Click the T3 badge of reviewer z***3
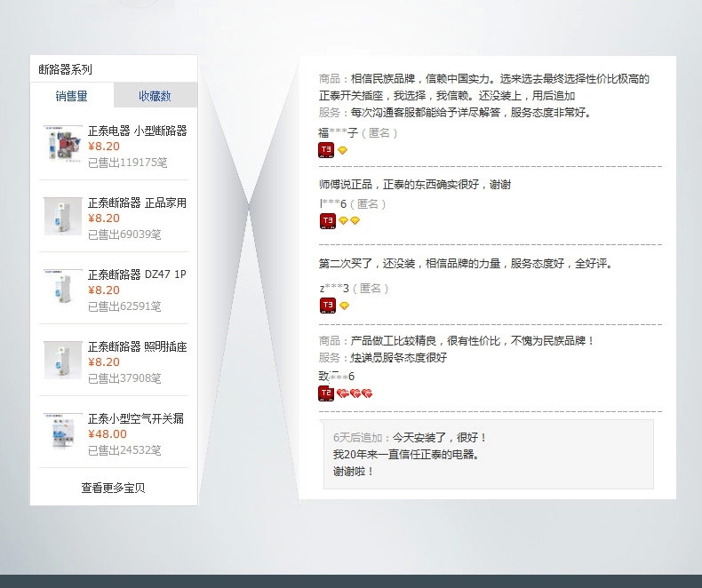The height and width of the screenshot is (588, 702). point(327,306)
